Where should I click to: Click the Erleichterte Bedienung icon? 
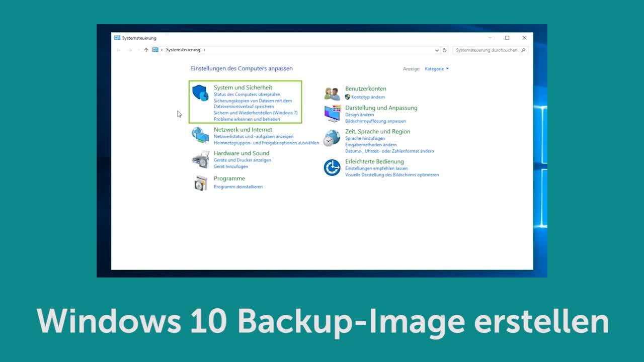pyautogui.click(x=332, y=167)
